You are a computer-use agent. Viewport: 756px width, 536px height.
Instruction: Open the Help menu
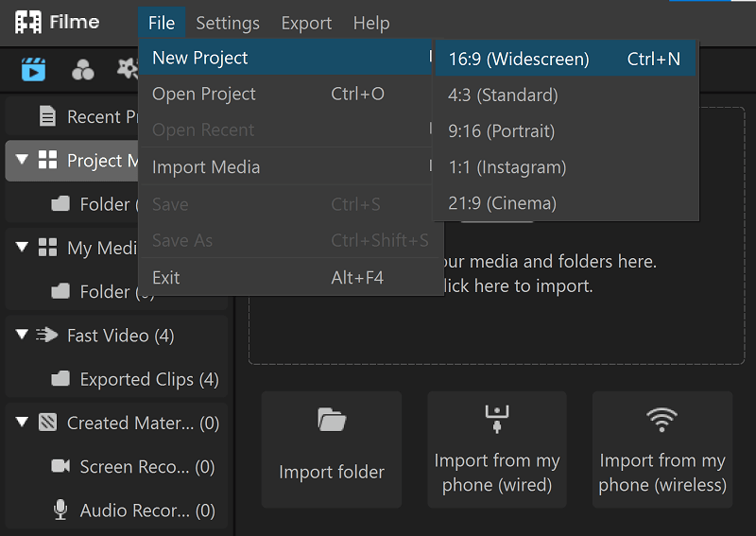[x=371, y=23]
